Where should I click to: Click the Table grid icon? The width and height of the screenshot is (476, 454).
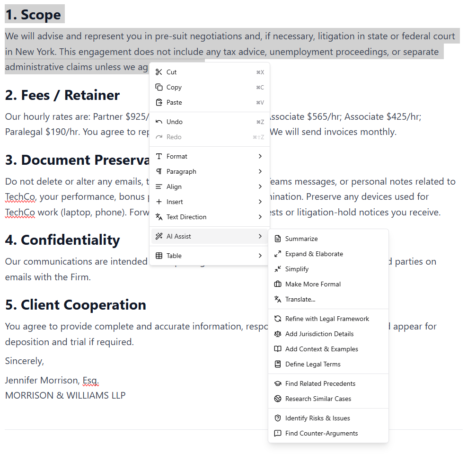159,256
